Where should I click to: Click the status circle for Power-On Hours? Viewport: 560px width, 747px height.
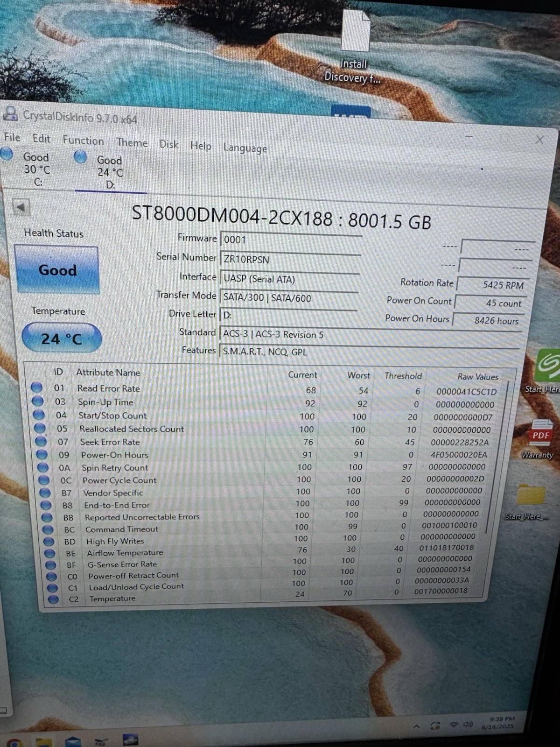click(x=42, y=454)
